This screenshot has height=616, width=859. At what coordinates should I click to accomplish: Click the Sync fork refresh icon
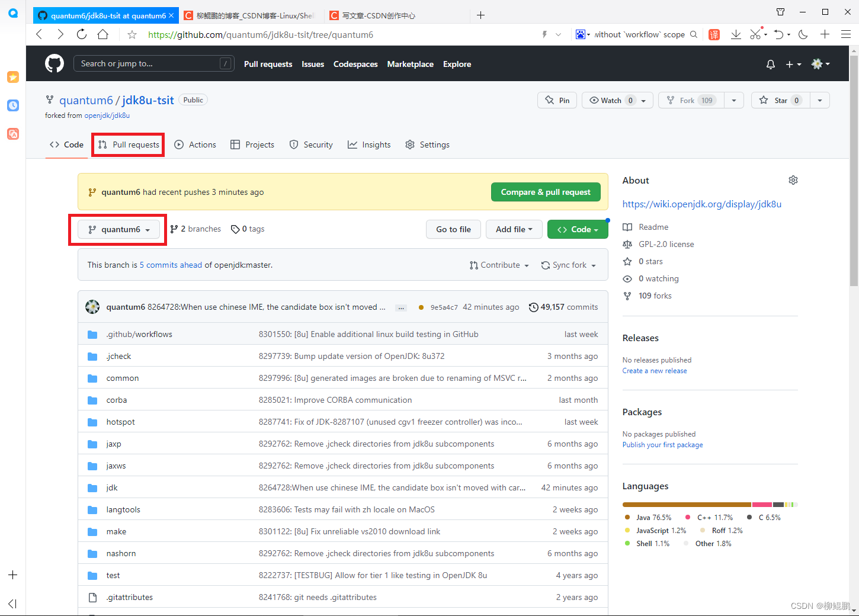[x=546, y=265]
